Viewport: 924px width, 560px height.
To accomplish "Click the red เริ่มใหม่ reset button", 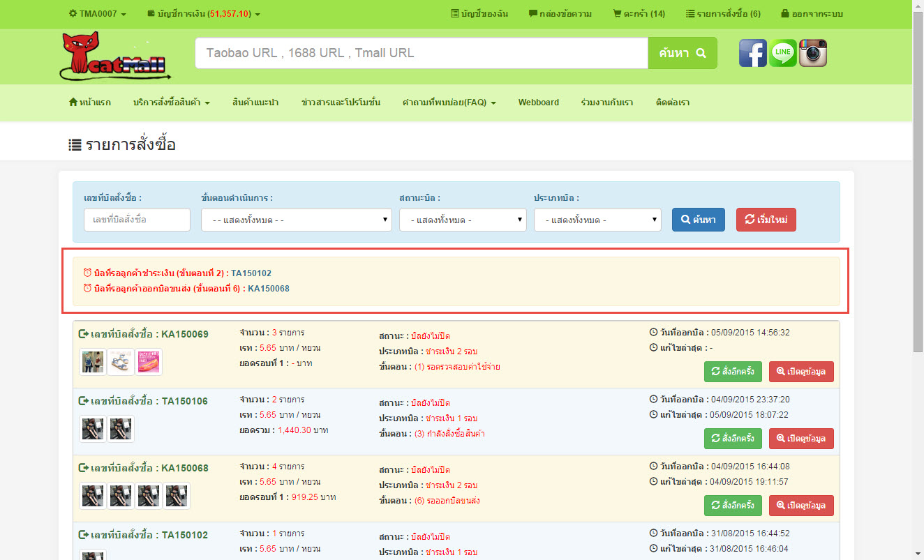I will [x=766, y=220].
